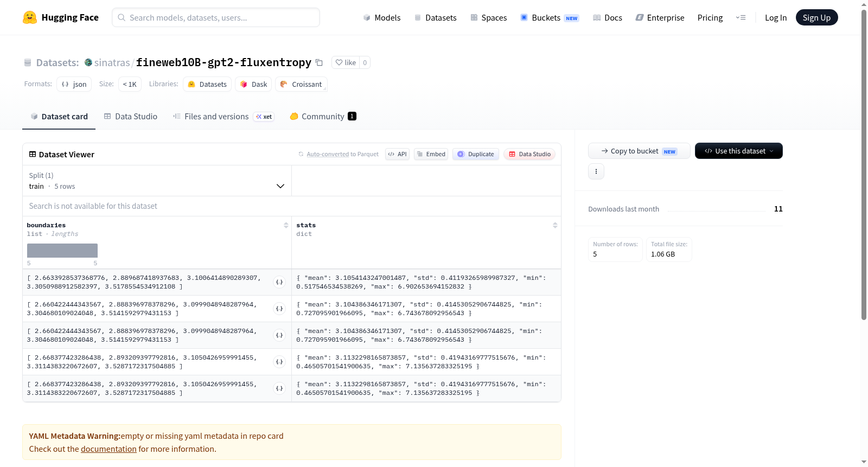Go to Spaces in the top navigation
868x467 pixels.
point(488,18)
